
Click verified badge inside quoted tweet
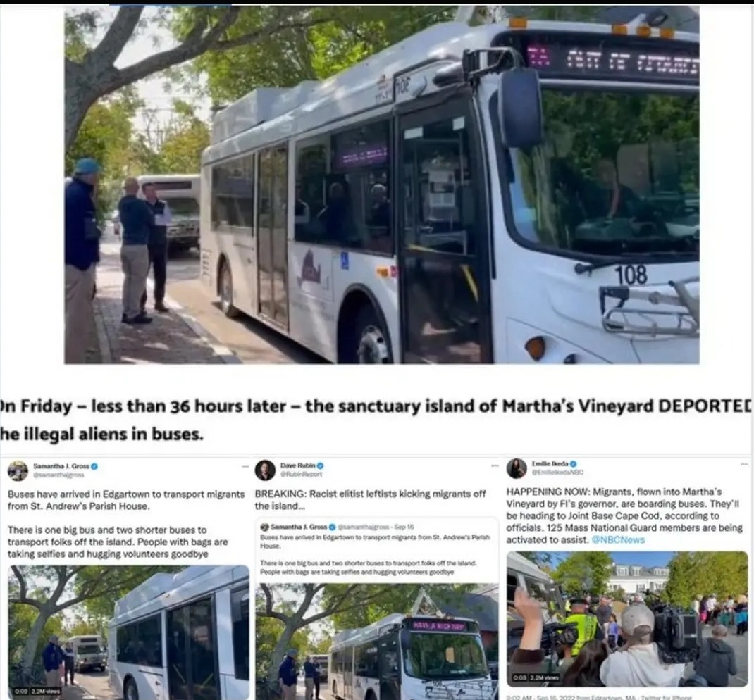(332, 527)
